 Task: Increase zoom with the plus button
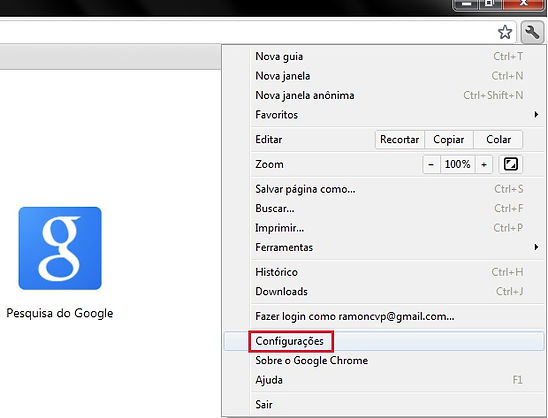coord(484,164)
